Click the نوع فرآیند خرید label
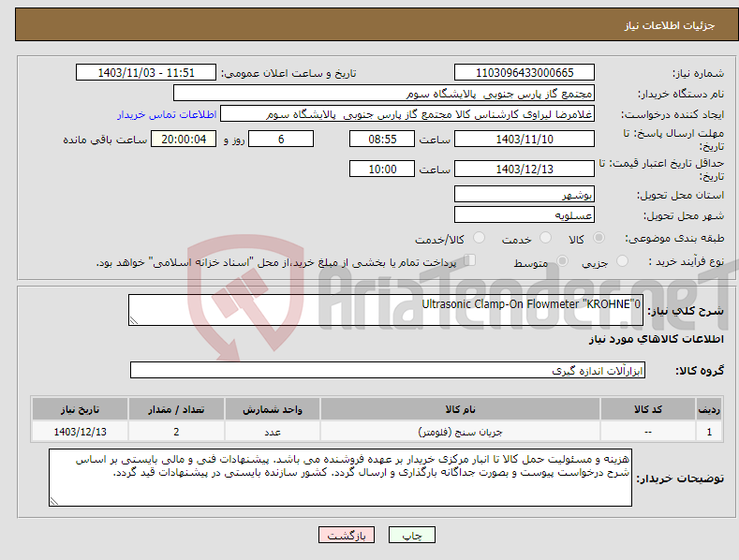739x560 pixels. pos(687,261)
